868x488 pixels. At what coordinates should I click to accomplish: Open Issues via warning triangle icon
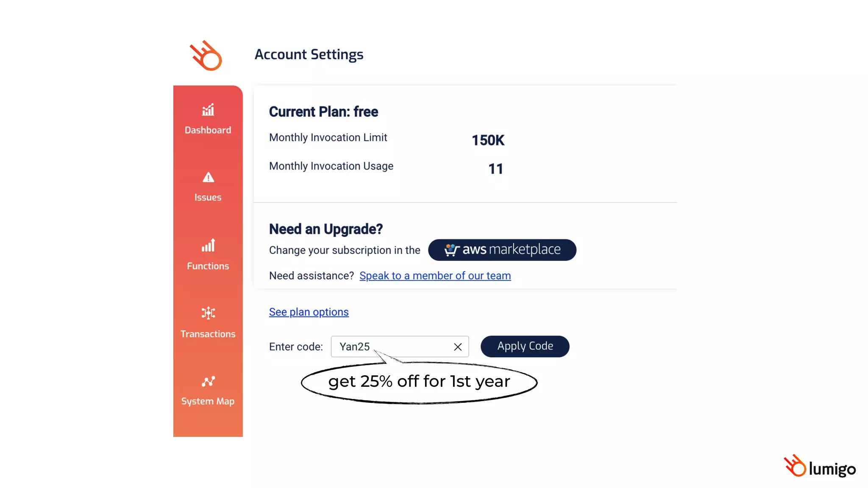pos(208,177)
